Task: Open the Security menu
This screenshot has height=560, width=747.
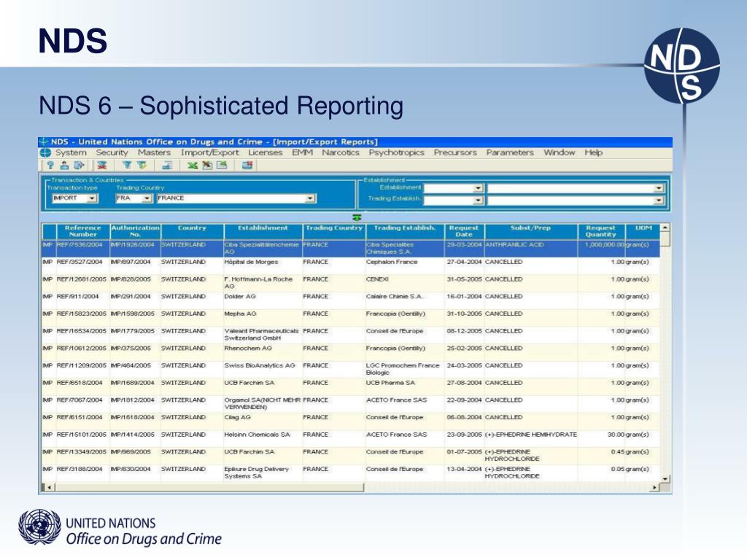Action: click(112, 152)
